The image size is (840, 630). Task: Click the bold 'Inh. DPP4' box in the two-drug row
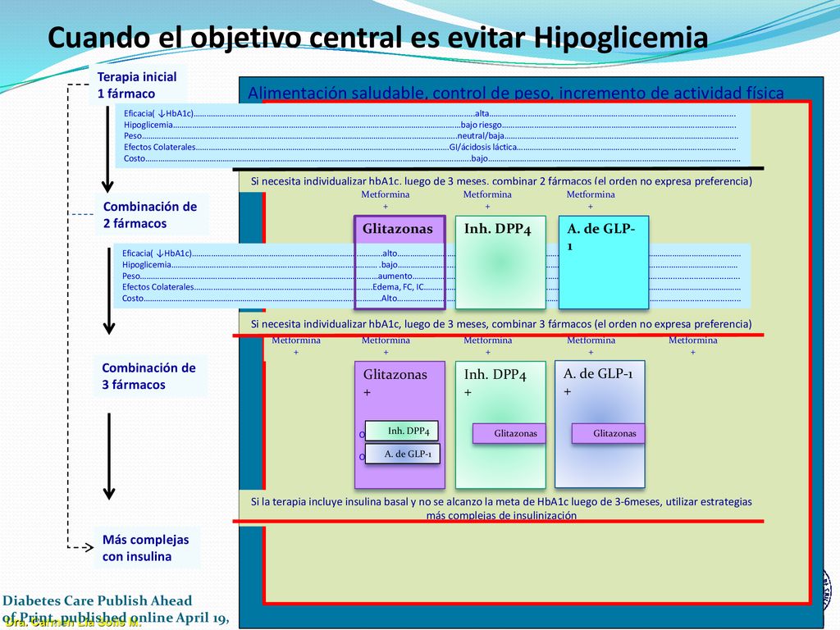coord(500,262)
